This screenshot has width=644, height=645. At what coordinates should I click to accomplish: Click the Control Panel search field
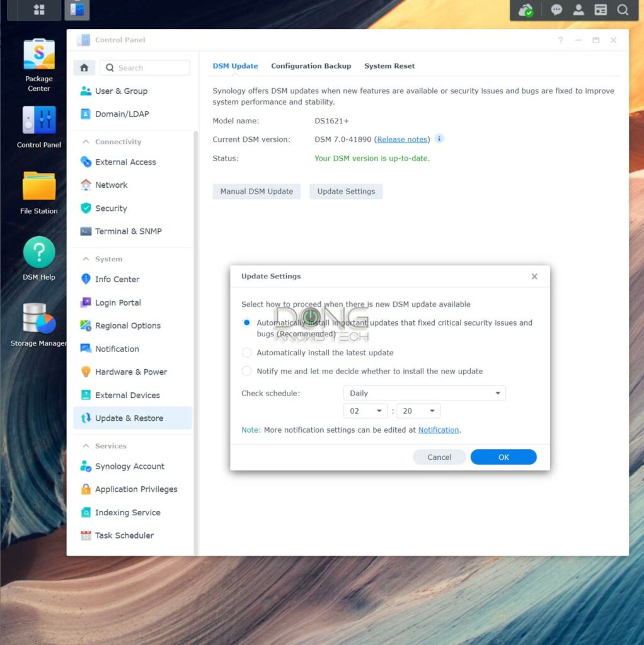pos(145,67)
